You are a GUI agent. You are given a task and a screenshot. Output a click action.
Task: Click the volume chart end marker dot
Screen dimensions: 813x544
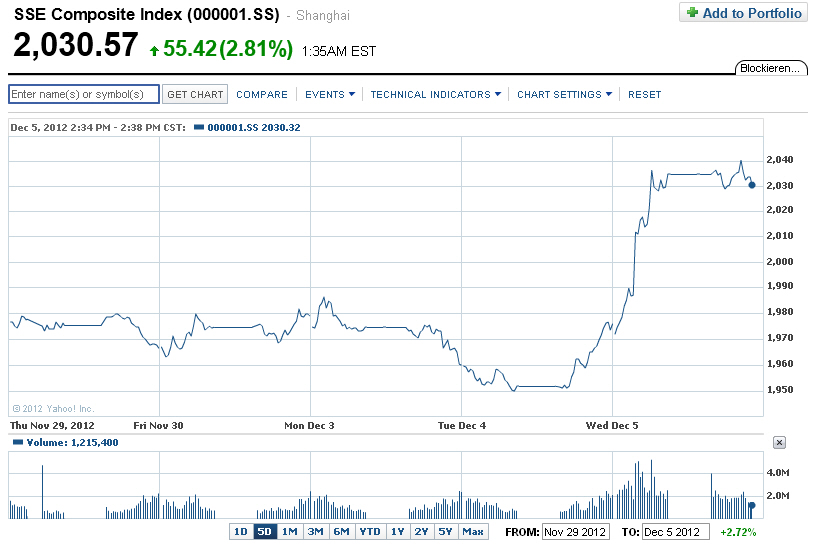coord(752,505)
